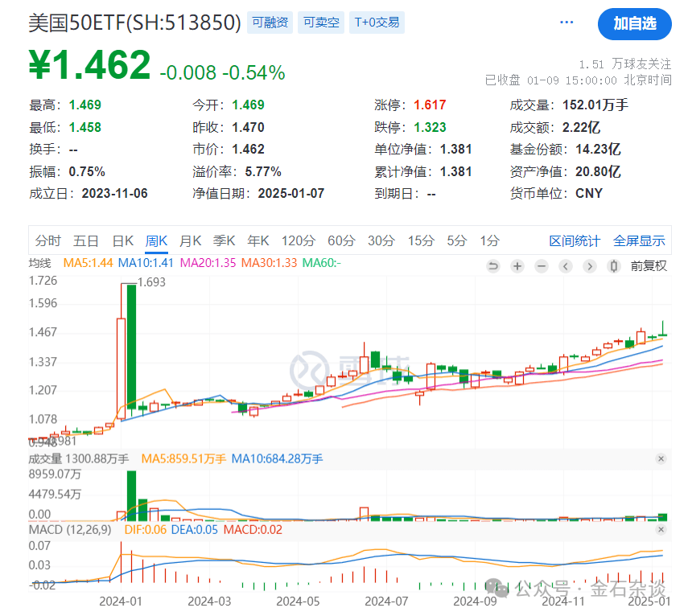
Task: Open the 月K chart tab
Action: pos(191,240)
